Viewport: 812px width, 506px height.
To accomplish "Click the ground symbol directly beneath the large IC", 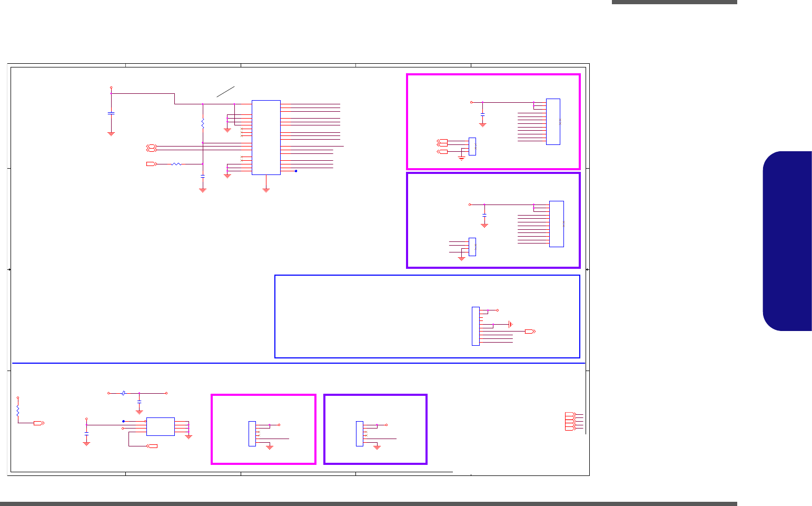I will pos(266,189).
